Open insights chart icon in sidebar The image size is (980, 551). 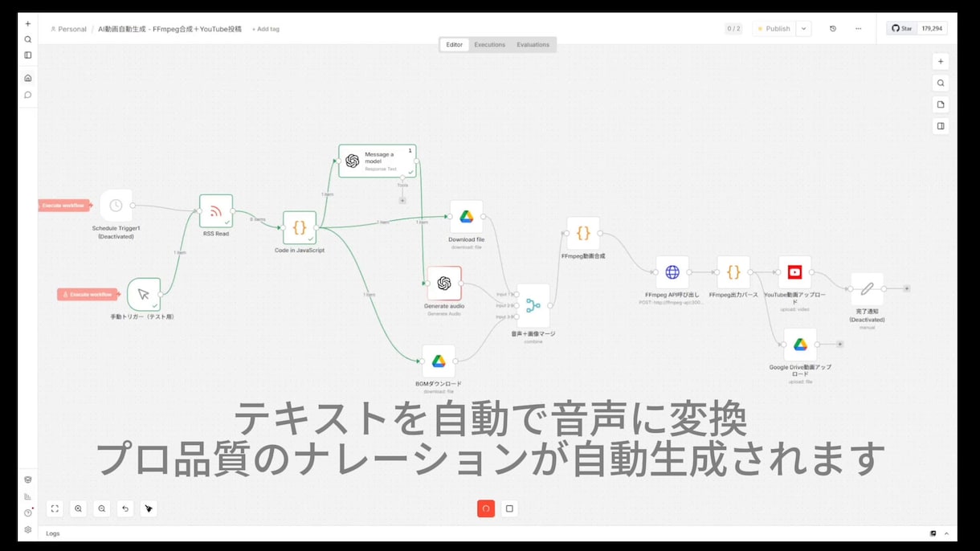click(28, 496)
